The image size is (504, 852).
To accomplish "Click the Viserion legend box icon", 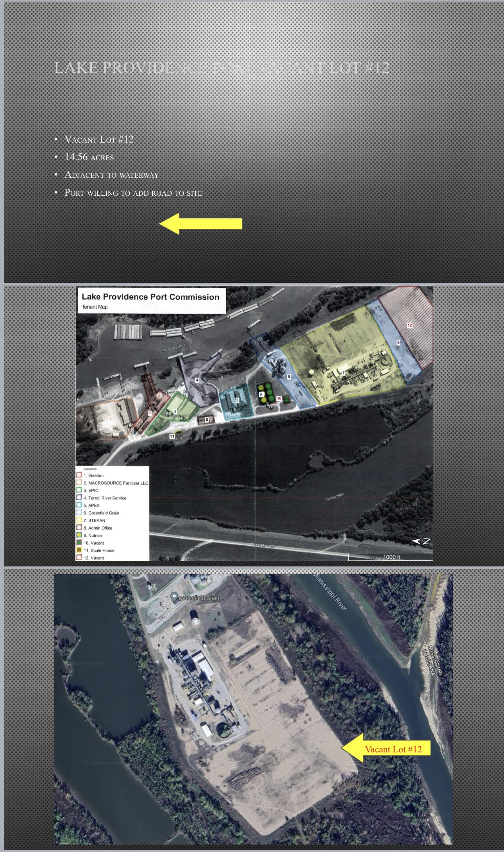I will point(79,475).
